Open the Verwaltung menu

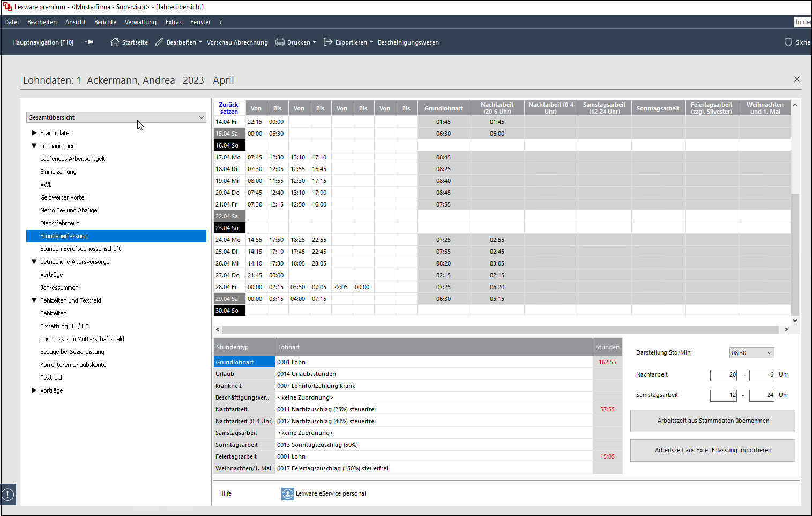140,22
